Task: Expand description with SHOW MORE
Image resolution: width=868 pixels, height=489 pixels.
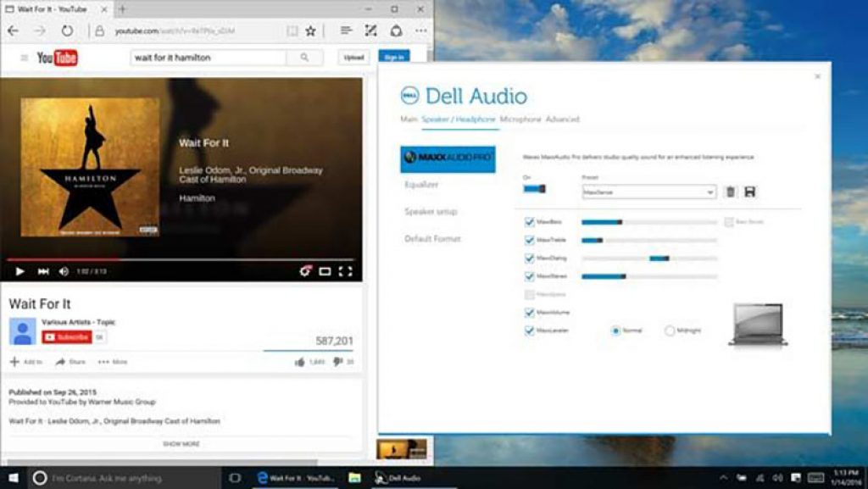Action: 181,443
